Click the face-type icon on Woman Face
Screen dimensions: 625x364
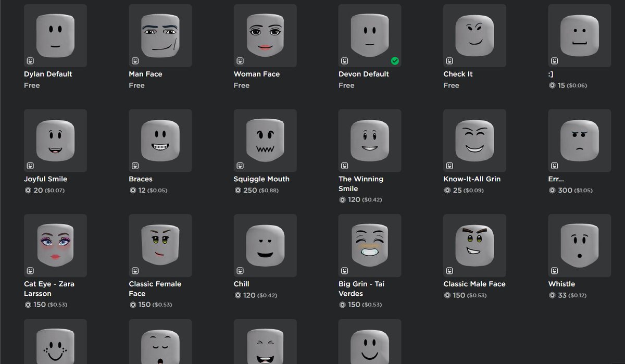tap(240, 61)
